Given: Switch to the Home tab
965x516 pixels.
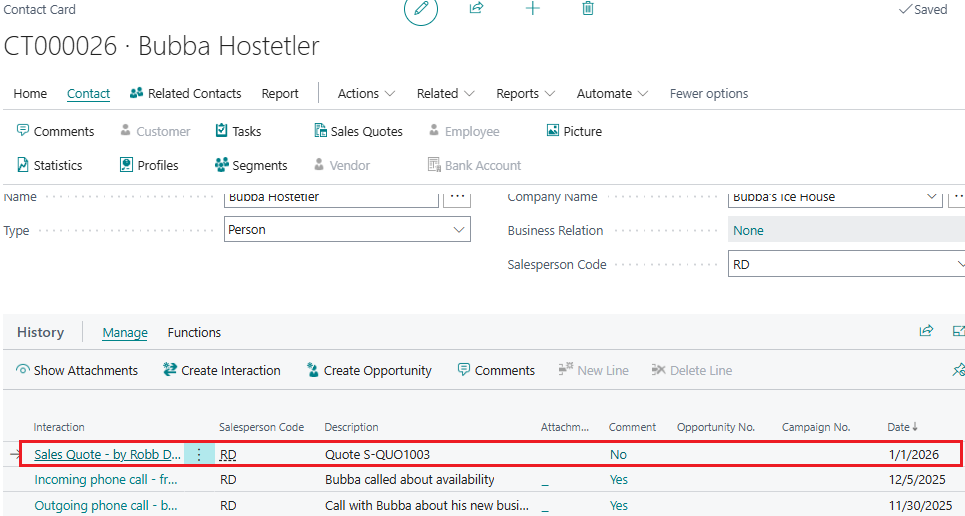Looking at the screenshot, I should 30,93.
